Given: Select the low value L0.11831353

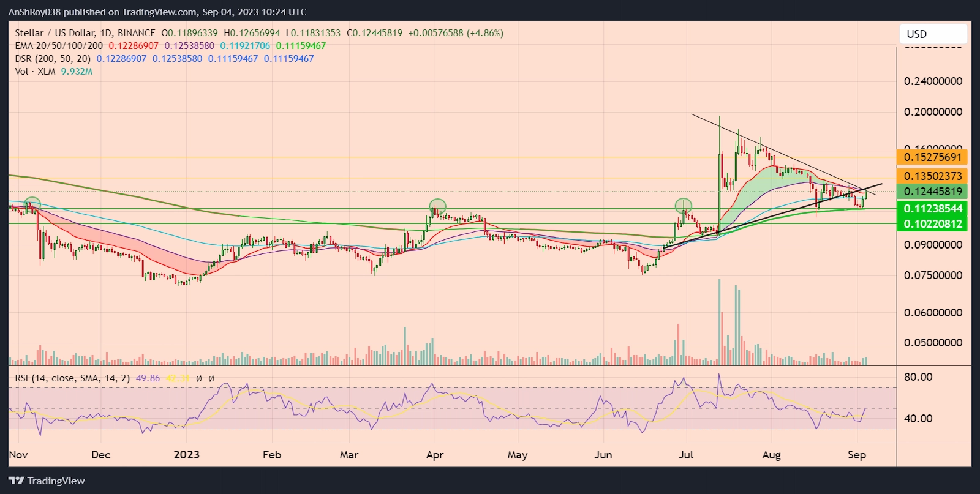Looking at the screenshot, I should click(313, 33).
